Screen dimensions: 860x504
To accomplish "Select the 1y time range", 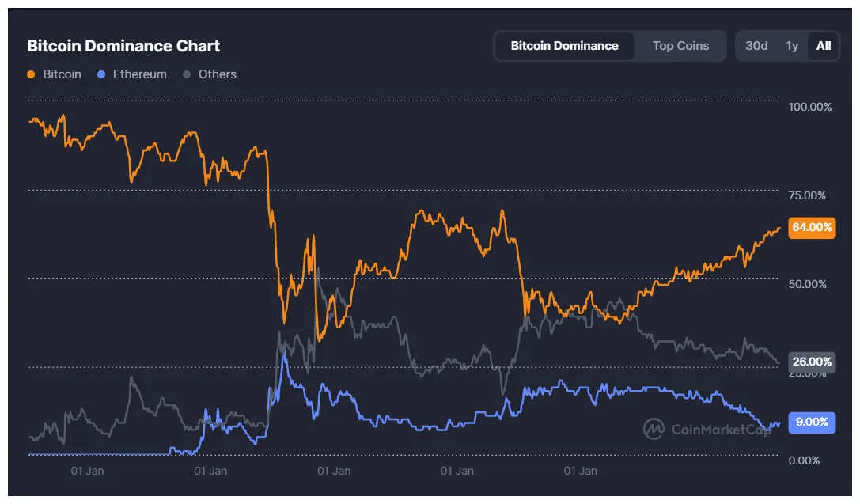I will pos(792,46).
